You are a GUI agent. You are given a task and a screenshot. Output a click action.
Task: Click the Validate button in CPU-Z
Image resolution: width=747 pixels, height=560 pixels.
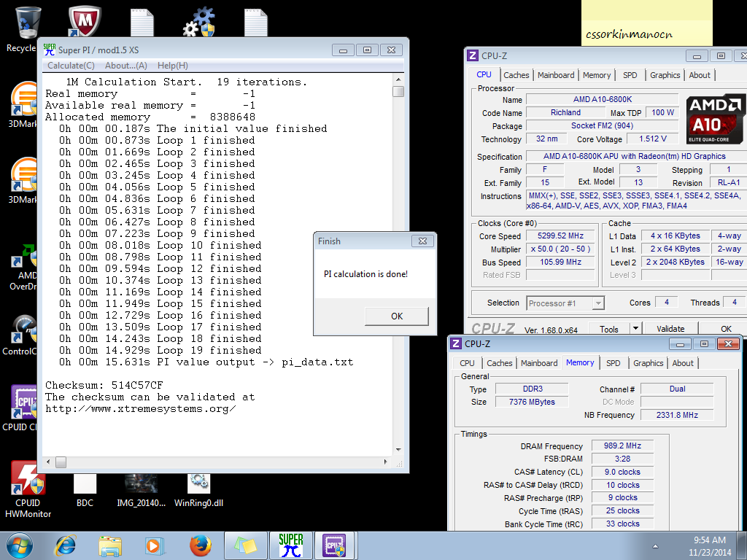pos(670,329)
